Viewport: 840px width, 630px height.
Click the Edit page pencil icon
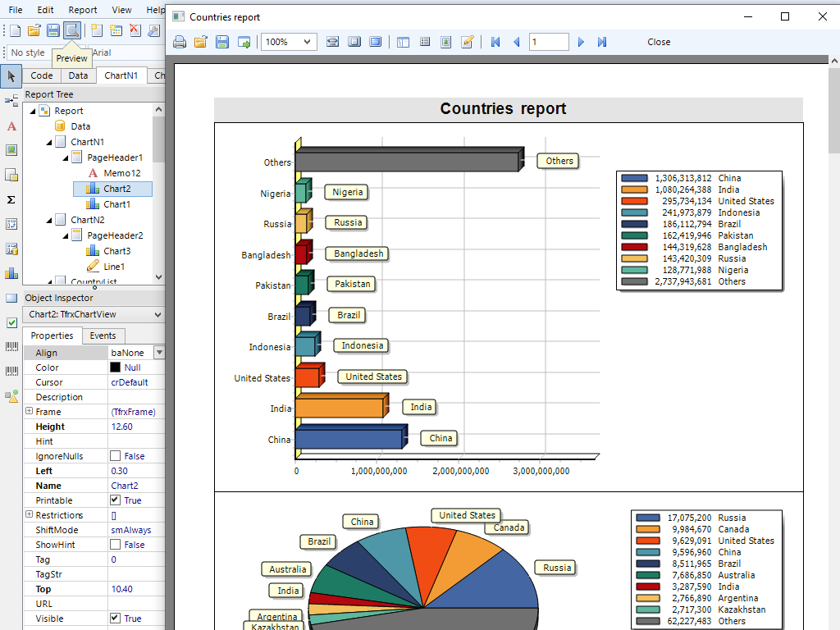[468, 42]
